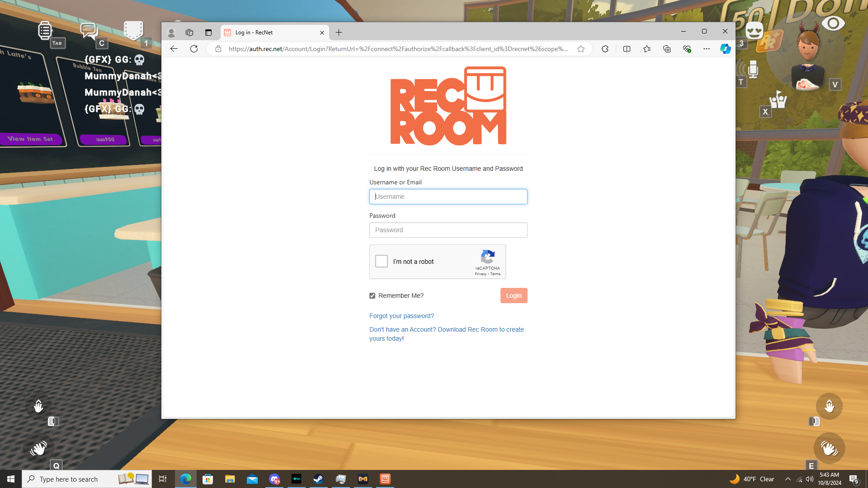This screenshot has width=868, height=488.
Task: Toggle the eye visibility icon
Action: (x=833, y=23)
